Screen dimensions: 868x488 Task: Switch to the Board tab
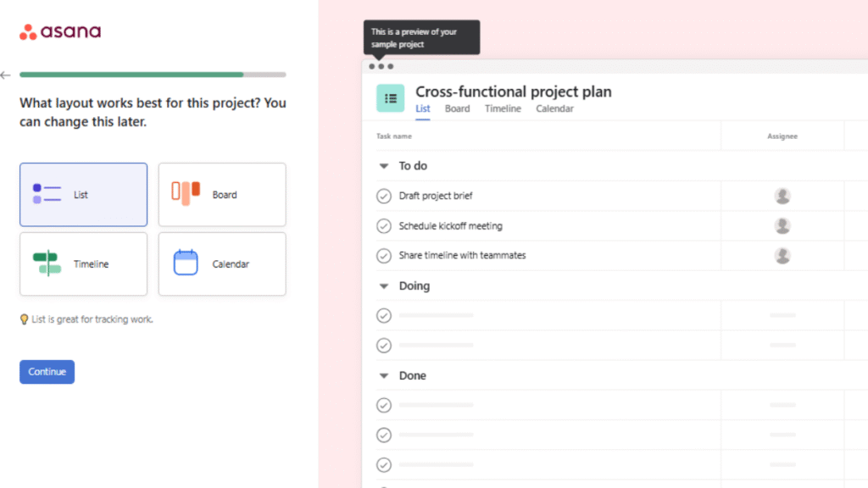[457, 108]
